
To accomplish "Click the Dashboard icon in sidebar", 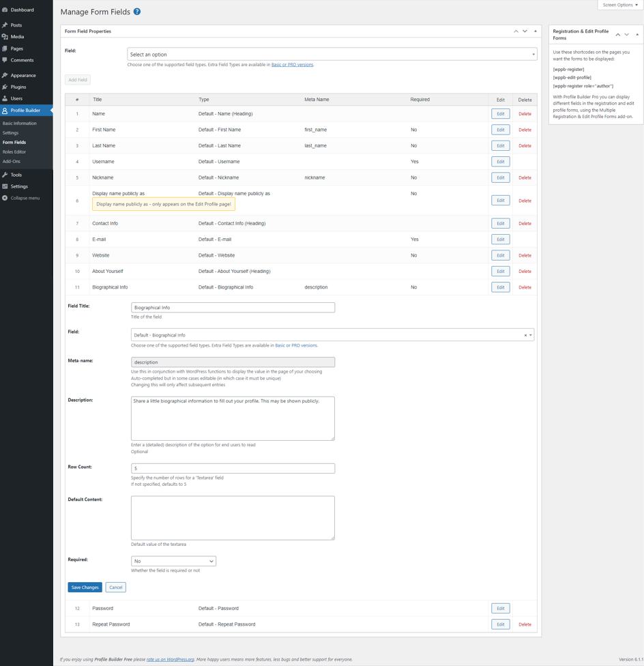I will 5,10.
